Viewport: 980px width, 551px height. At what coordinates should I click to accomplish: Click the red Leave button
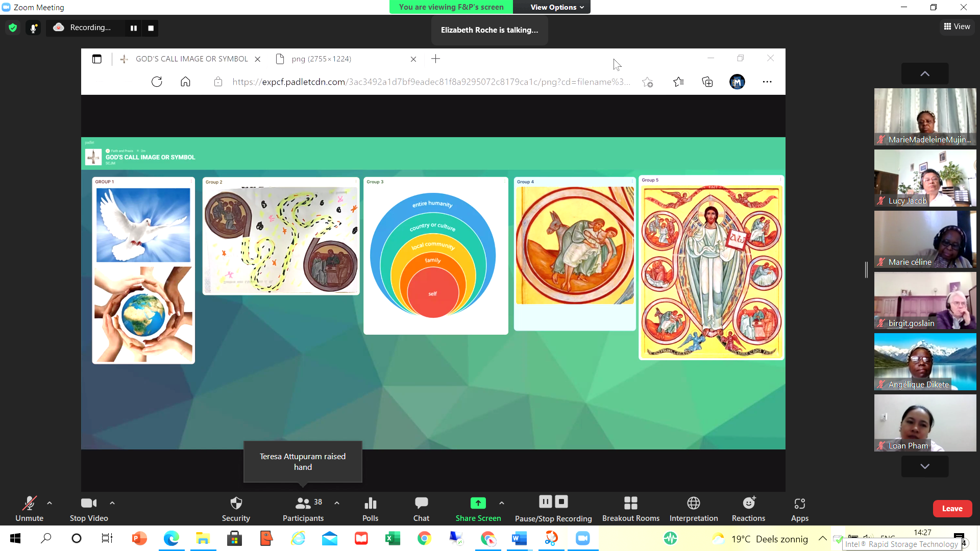pyautogui.click(x=952, y=509)
